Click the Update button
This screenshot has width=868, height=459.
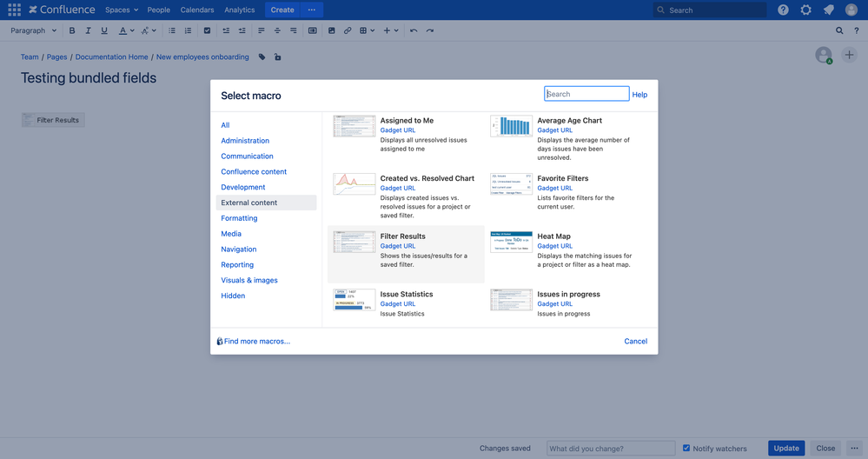[786, 448]
